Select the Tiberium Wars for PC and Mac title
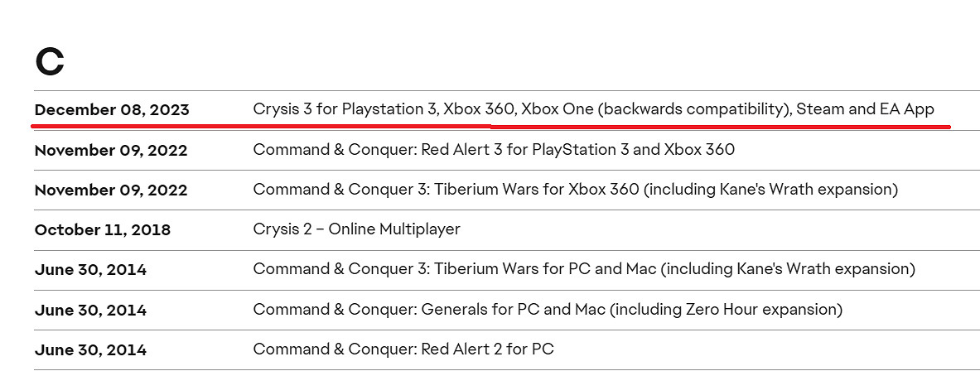The width and height of the screenshot is (980, 371). 454,269
